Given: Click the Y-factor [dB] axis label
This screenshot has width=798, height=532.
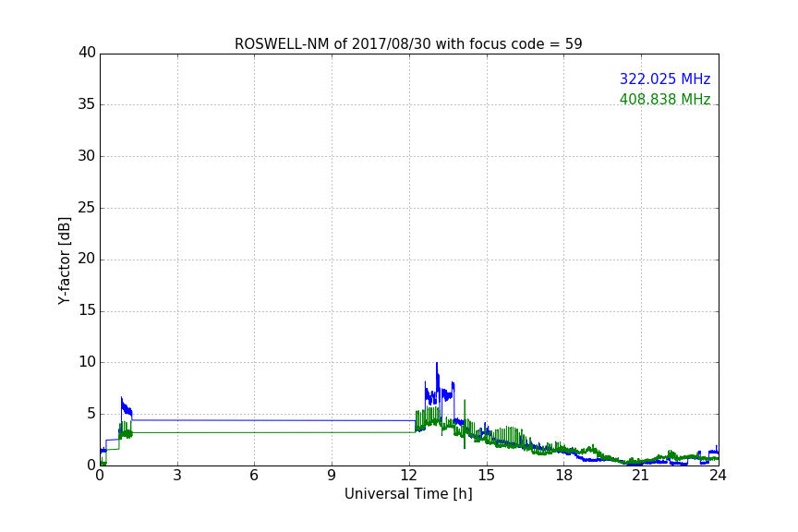Looking at the screenshot, I should tap(65, 260).
